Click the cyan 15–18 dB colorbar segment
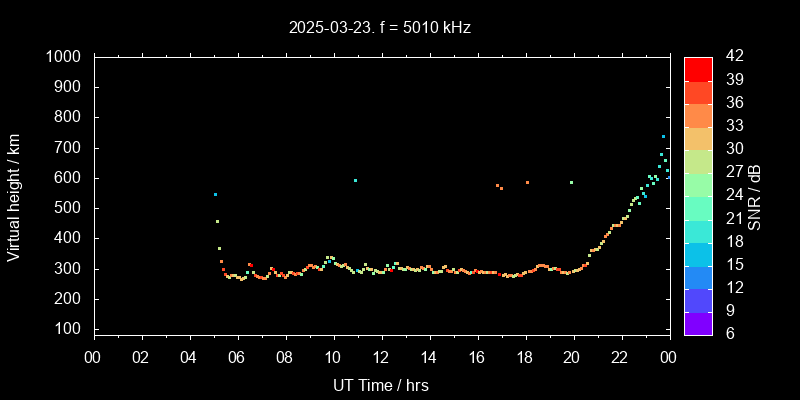This screenshot has height=400, width=800. pyautogui.click(x=698, y=254)
